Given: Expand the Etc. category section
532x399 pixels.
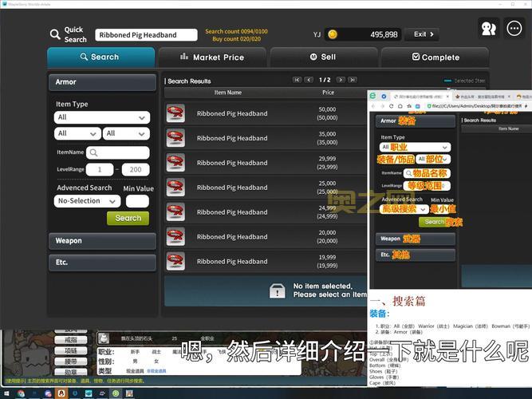Looking at the screenshot, I should click(x=102, y=263).
